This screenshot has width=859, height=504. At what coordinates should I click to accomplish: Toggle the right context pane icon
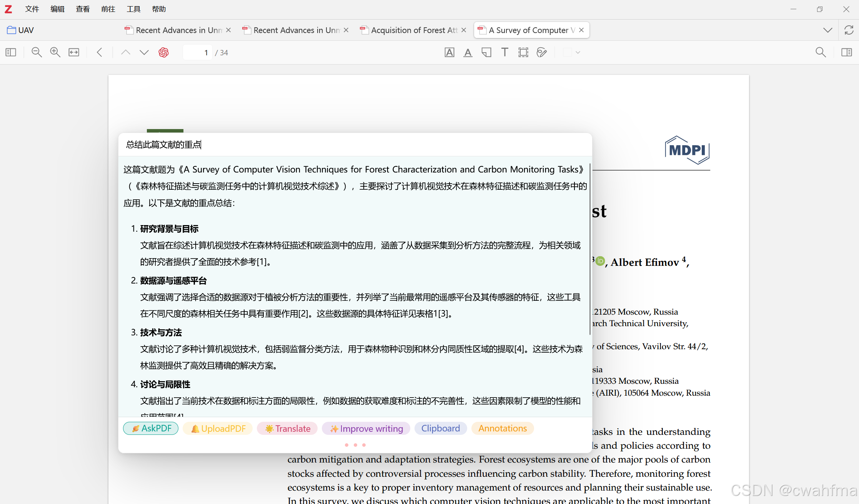(x=846, y=52)
